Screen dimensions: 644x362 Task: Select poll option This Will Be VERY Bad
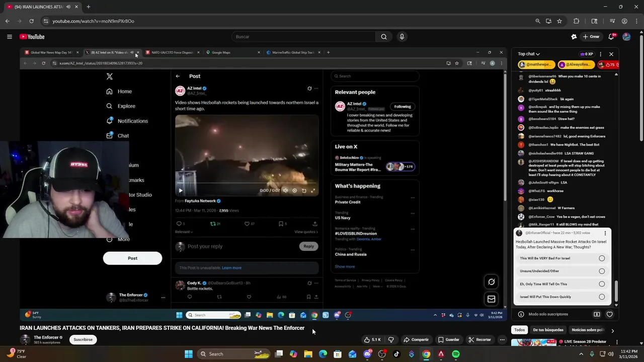pyautogui.click(x=562, y=258)
